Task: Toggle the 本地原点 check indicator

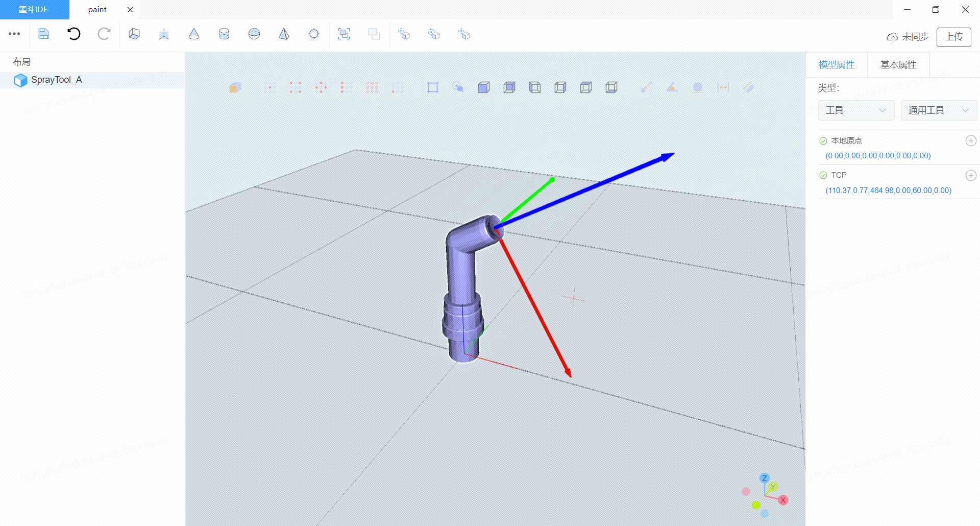Action: pyautogui.click(x=823, y=141)
